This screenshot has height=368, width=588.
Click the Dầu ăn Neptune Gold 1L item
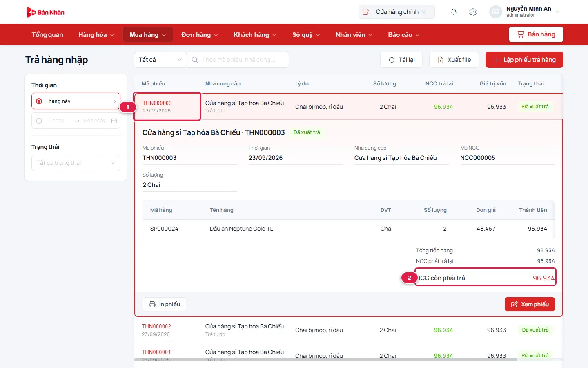(x=241, y=229)
